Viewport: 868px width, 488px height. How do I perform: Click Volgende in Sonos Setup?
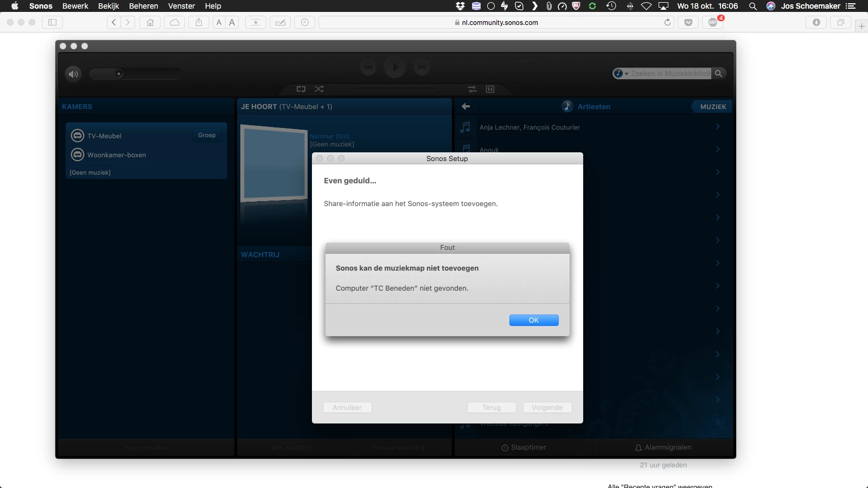point(547,408)
